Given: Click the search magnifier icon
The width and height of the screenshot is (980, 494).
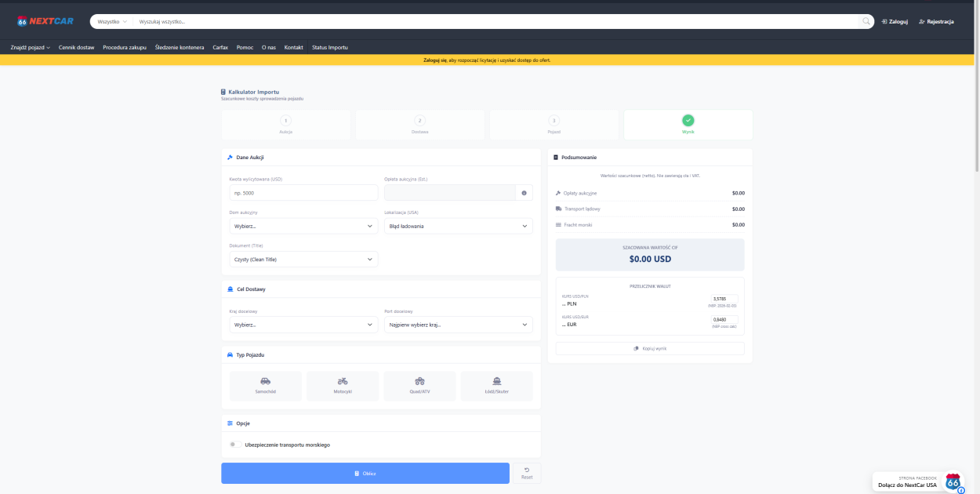Looking at the screenshot, I should pos(866,21).
